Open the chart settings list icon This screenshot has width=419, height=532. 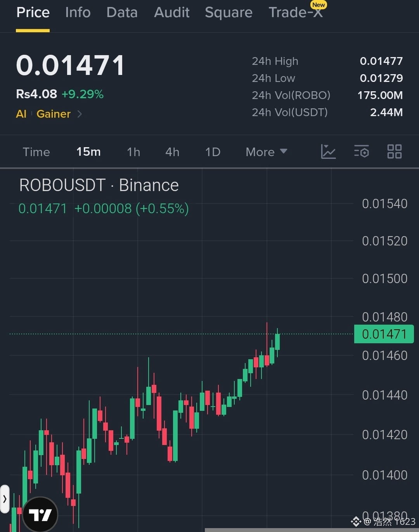pos(361,151)
